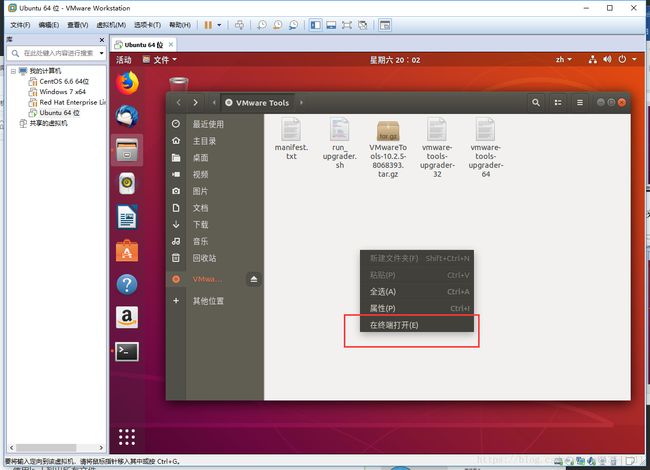This screenshot has width=650, height=470.
Task: Launch Terminal from the dock
Action: pos(127,351)
